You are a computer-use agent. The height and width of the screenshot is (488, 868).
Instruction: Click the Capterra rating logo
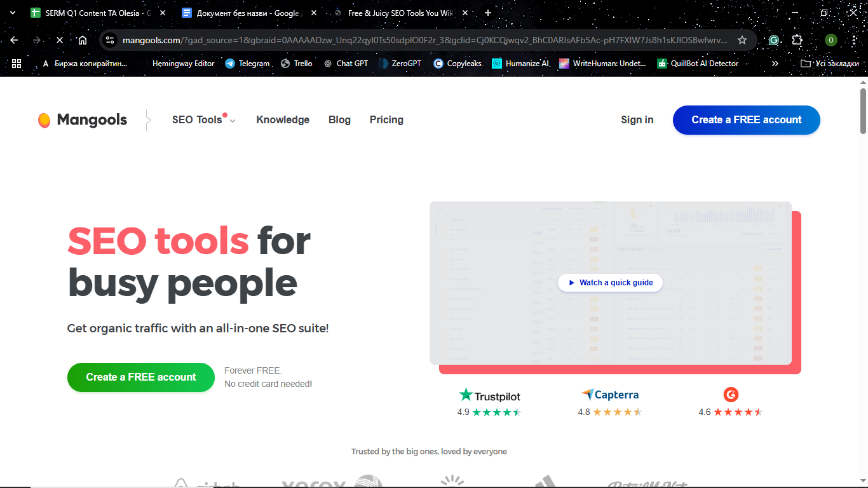click(x=610, y=395)
